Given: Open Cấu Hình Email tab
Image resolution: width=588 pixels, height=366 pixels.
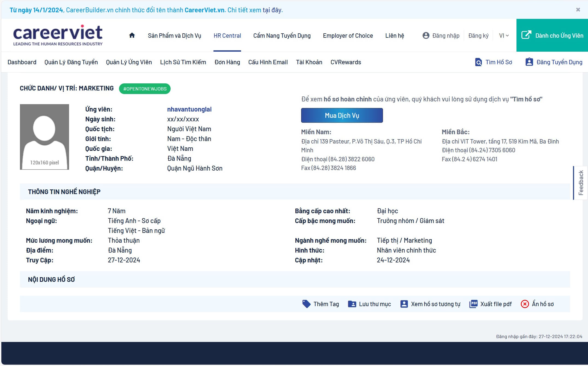Looking at the screenshot, I should point(268,62).
